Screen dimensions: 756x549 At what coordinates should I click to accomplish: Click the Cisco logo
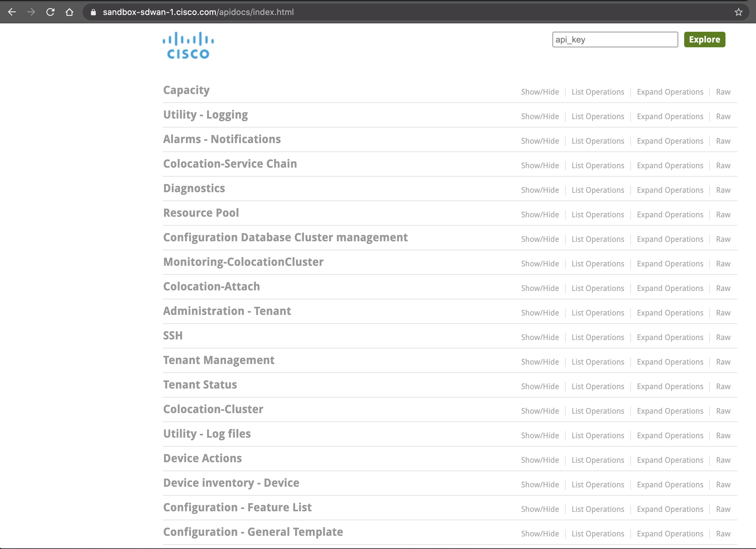(188, 45)
